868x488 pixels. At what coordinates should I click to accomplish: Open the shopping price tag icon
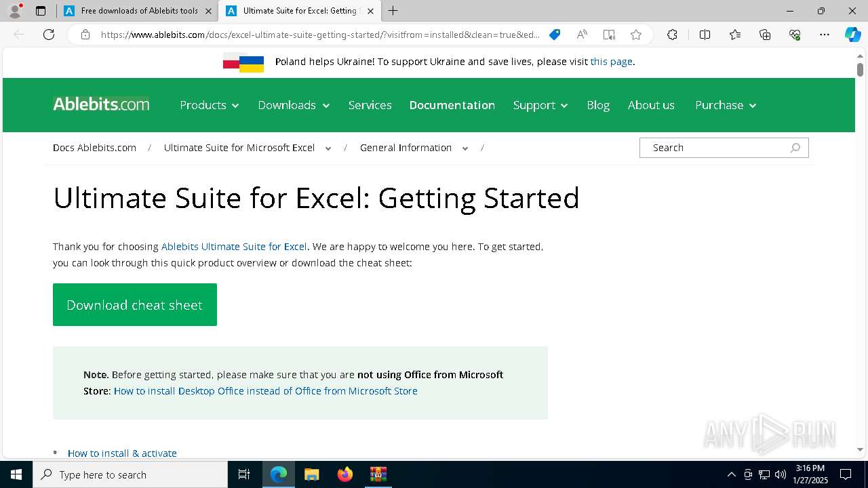555,35
